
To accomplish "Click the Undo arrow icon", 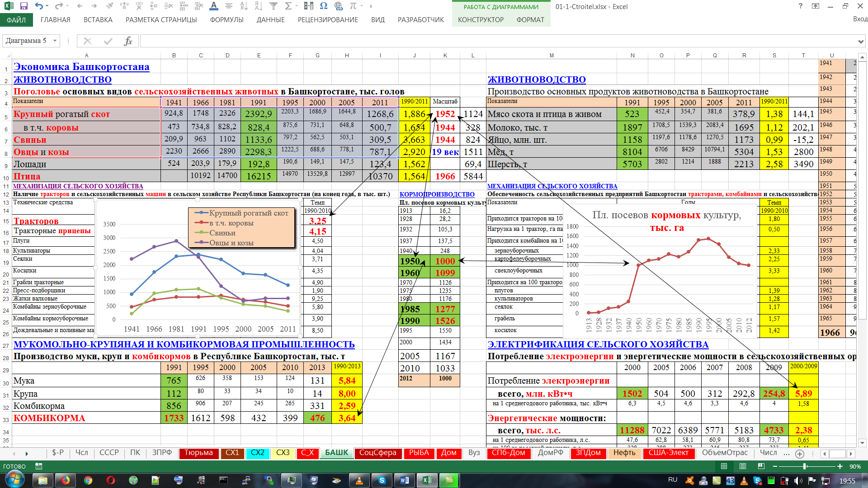I will [x=39, y=6].
